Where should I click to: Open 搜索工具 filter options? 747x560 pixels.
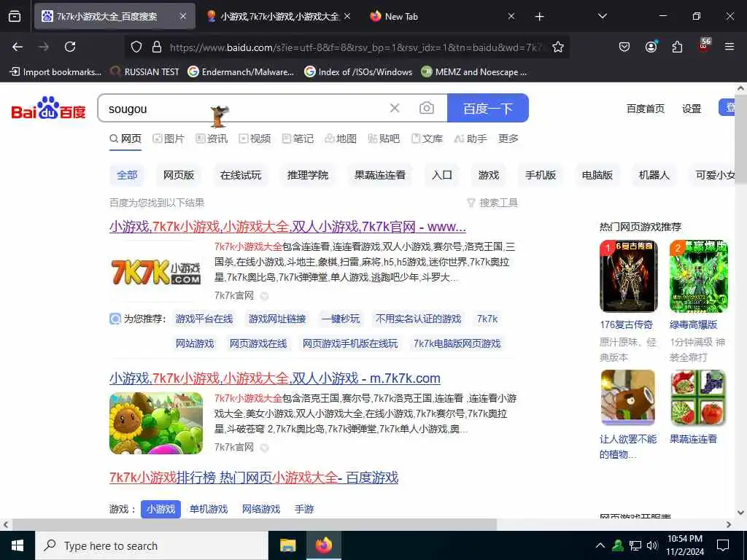tap(492, 203)
